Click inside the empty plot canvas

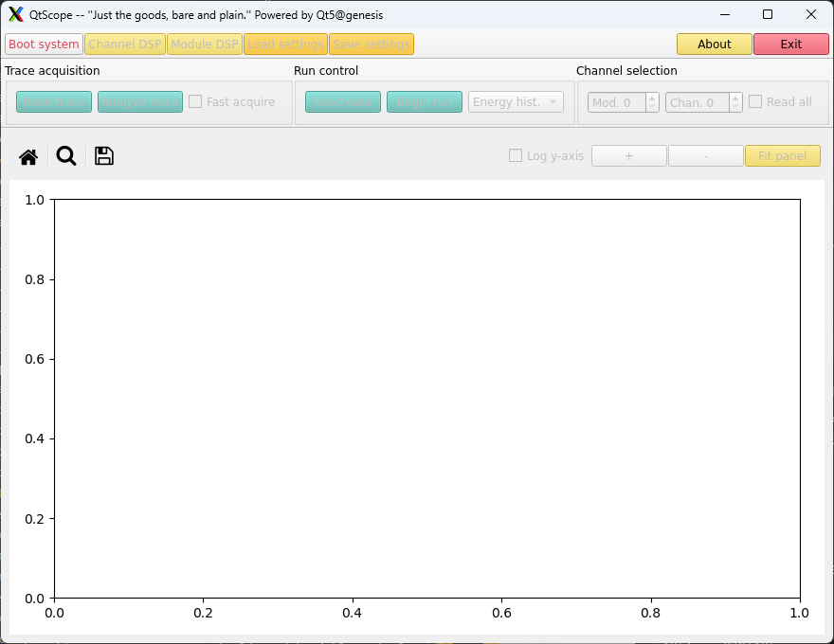427,399
